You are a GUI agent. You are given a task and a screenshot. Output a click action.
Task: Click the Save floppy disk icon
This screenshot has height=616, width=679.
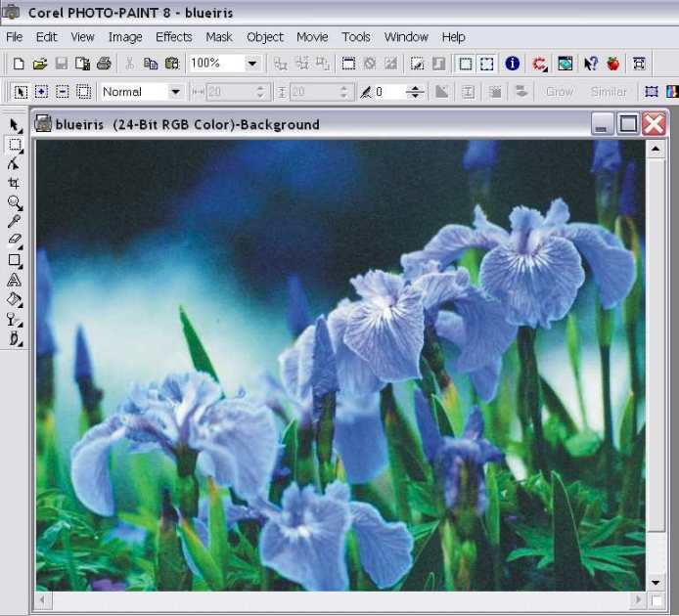61,64
